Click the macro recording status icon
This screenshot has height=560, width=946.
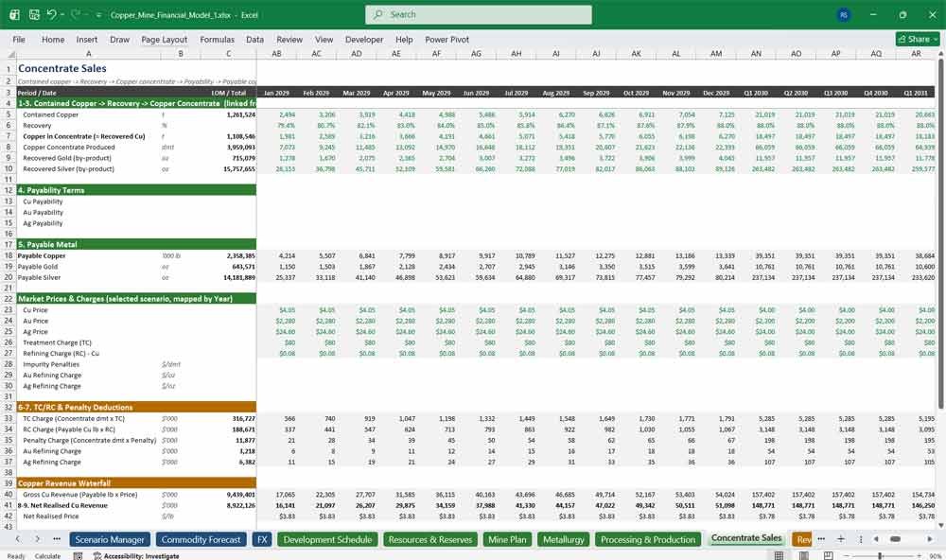click(78, 555)
